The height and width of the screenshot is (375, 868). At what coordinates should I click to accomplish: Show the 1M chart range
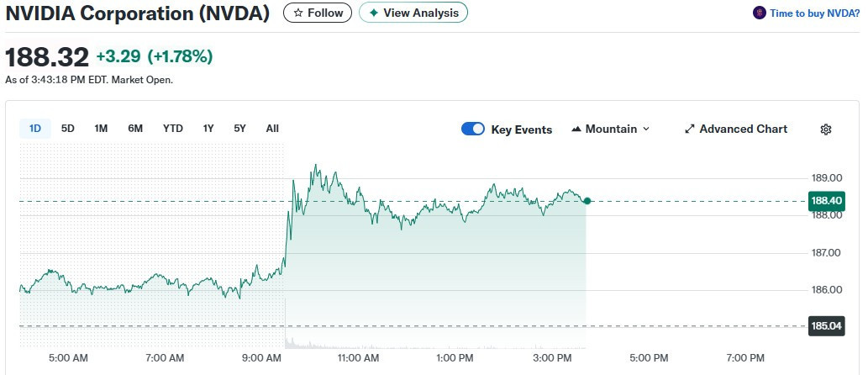click(101, 129)
